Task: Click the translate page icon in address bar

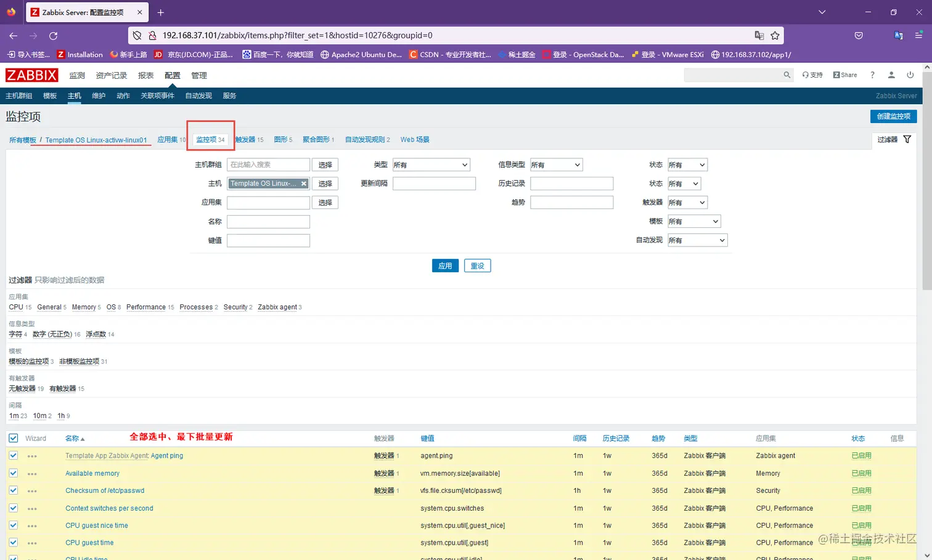Action: (x=759, y=36)
